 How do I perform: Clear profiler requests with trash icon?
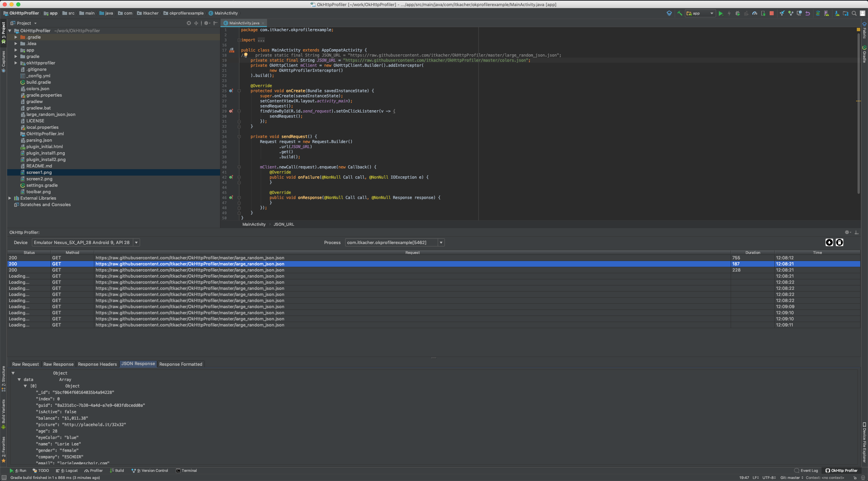tap(840, 242)
